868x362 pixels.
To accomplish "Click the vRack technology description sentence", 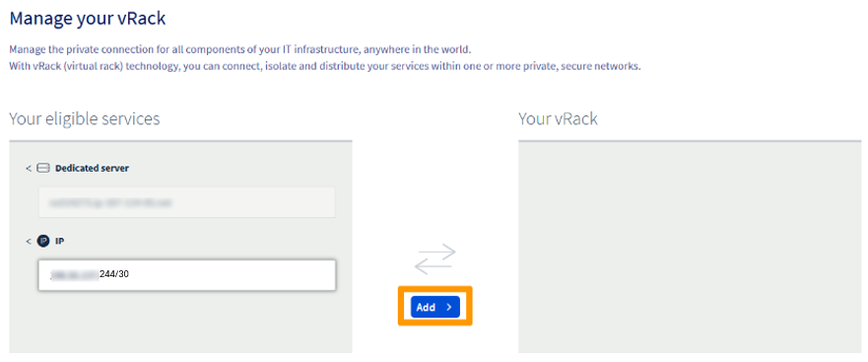I will coord(325,66).
